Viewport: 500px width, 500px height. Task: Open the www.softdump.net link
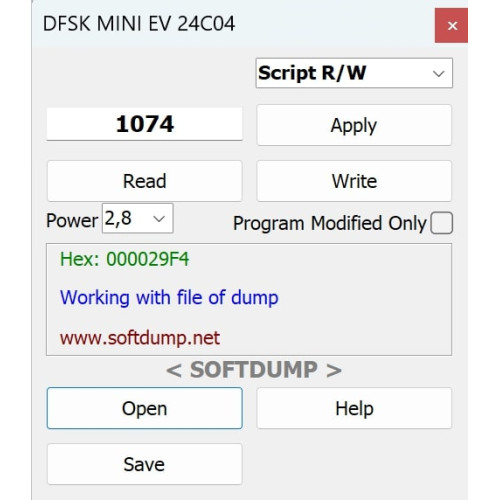(140, 338)
